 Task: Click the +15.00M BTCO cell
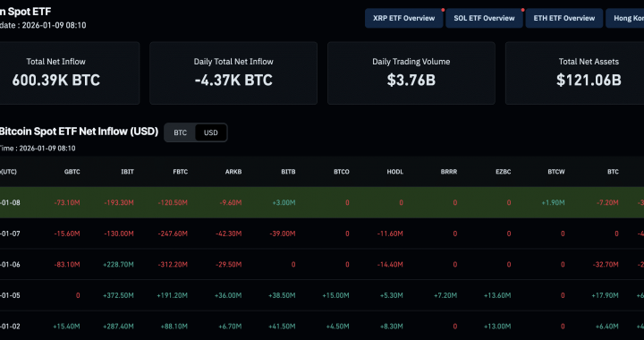[x=336, y=295]
